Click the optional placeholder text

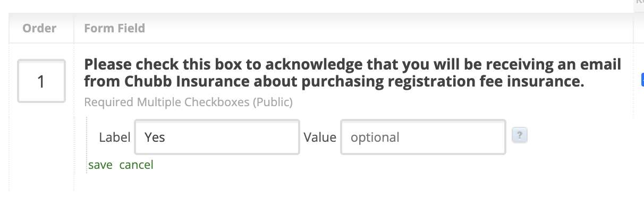375,138
